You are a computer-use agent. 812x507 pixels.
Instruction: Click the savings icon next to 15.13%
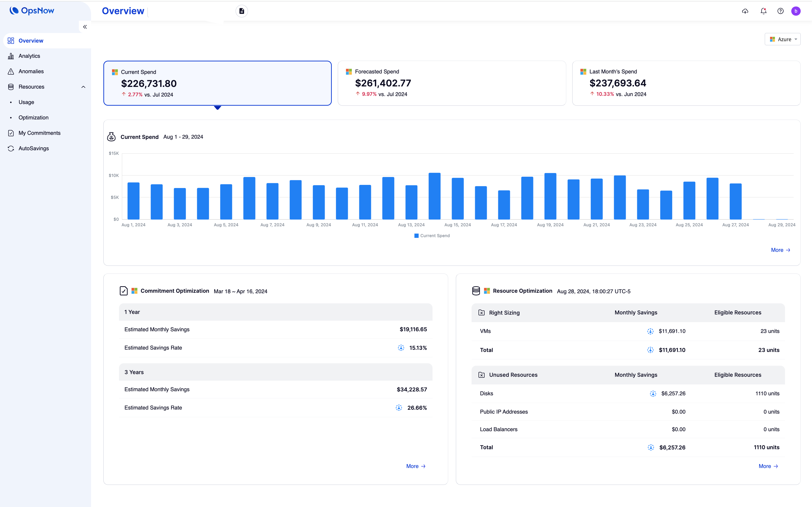tap(401, 348)
